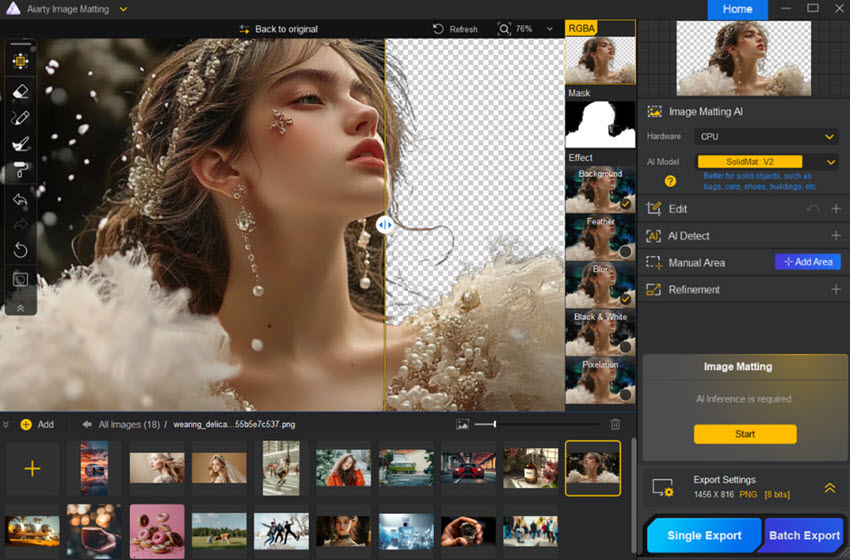
Task: Click the Refinement section icon
Action: pos(654,289)
